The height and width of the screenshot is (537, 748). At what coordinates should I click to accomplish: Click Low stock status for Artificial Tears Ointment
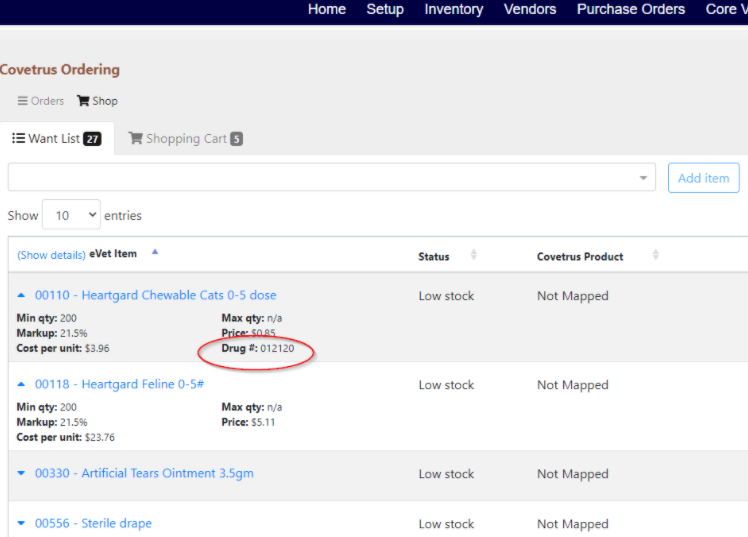447,474
